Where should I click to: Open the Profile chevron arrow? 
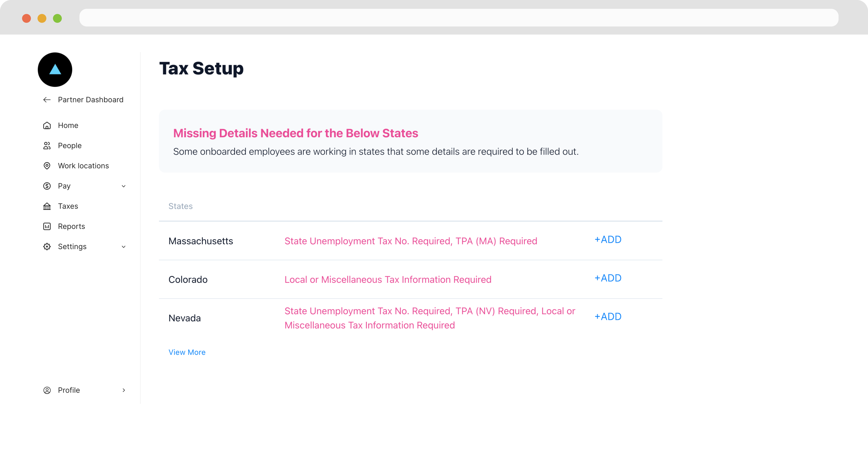[x=124, y=390]
